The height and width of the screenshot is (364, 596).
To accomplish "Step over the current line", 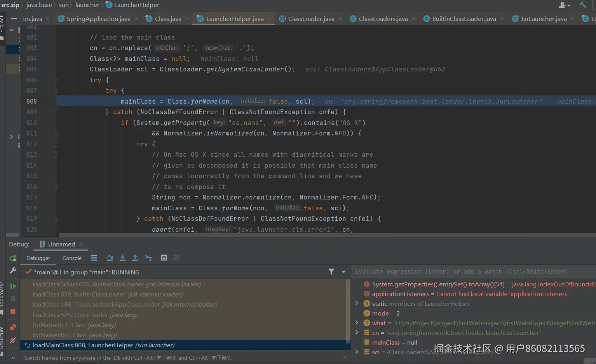I will pyautogui.click(x=110, y=258).
